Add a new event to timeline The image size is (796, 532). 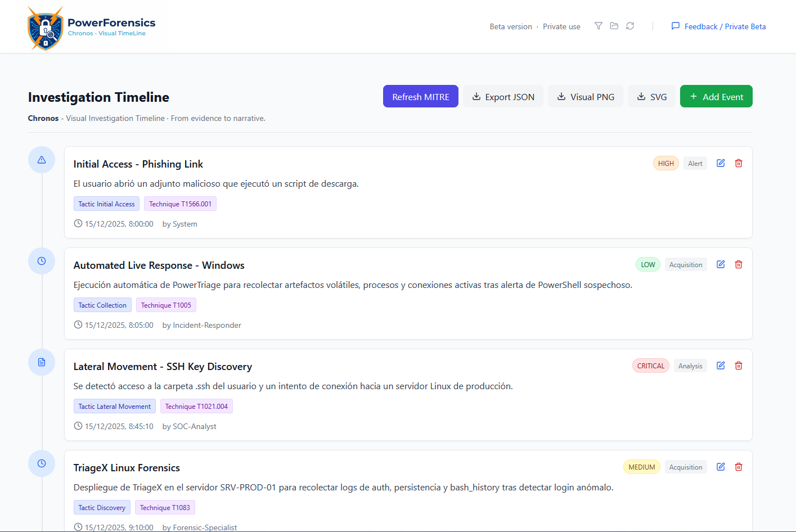(716, 97)
